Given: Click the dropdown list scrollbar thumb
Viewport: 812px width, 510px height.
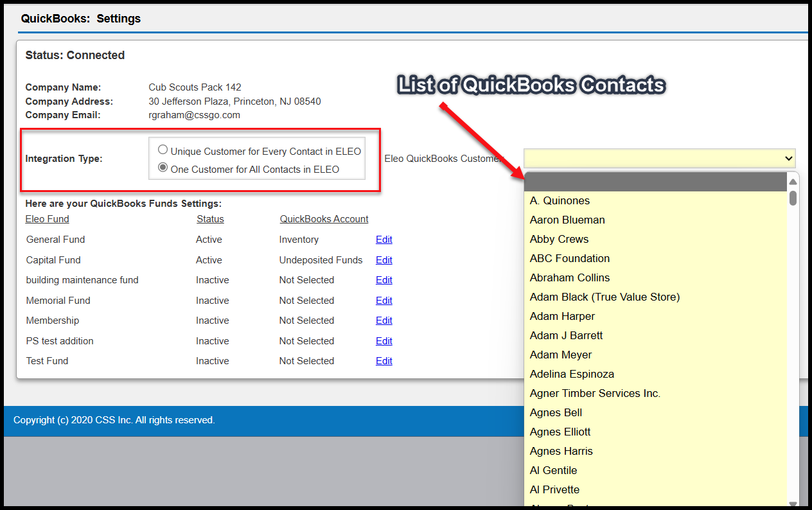Looking at the screenshot, I should coord(793,198).
